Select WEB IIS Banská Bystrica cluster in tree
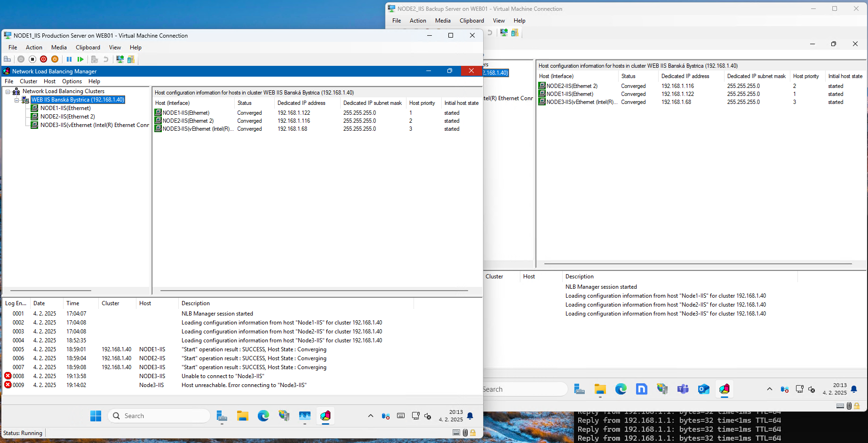 pyautogui.click(x=78, y=100)
